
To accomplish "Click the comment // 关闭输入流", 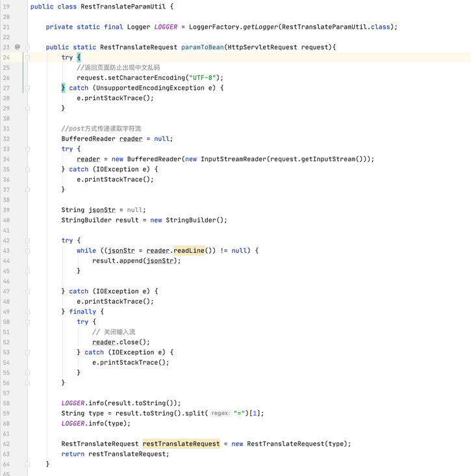I will click(x=114, y=332).
